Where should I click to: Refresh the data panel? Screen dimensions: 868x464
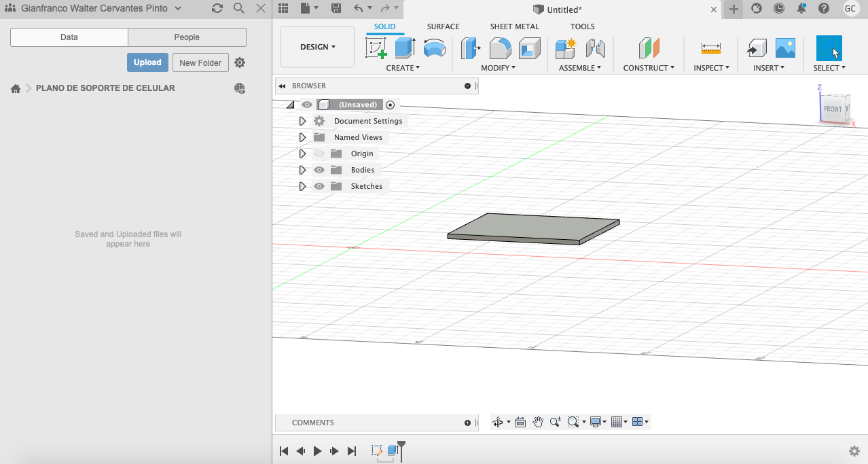[217, 8]
